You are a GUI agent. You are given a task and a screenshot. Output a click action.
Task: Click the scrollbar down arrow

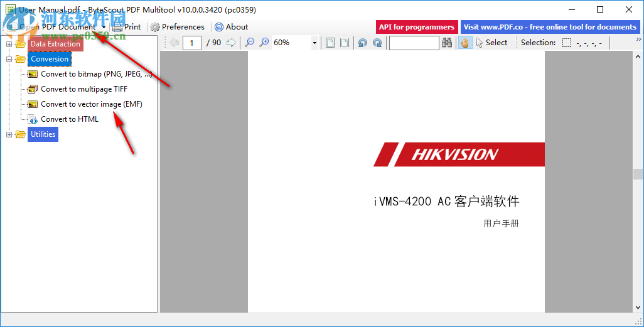(638, 308)
